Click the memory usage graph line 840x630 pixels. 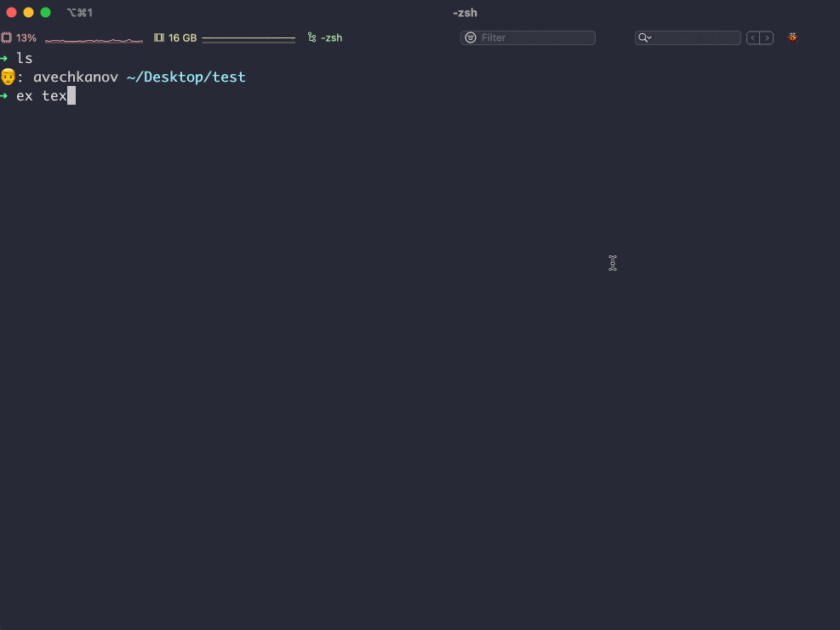pyautogui.click(x=249, y=38)
